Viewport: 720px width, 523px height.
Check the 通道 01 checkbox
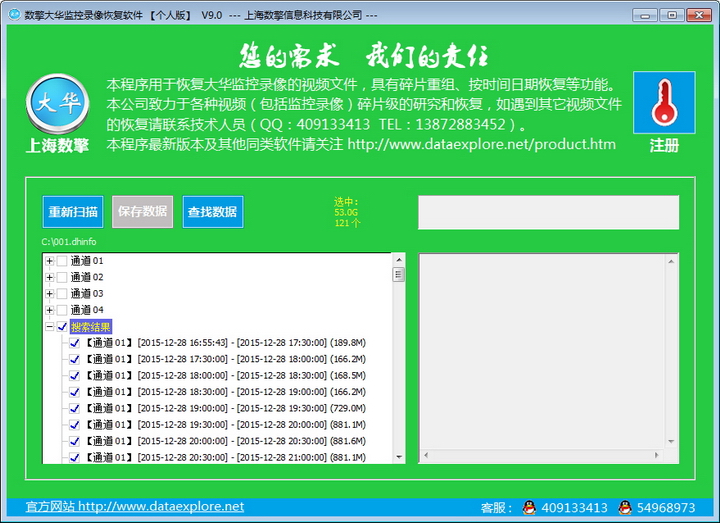point(62,261)
